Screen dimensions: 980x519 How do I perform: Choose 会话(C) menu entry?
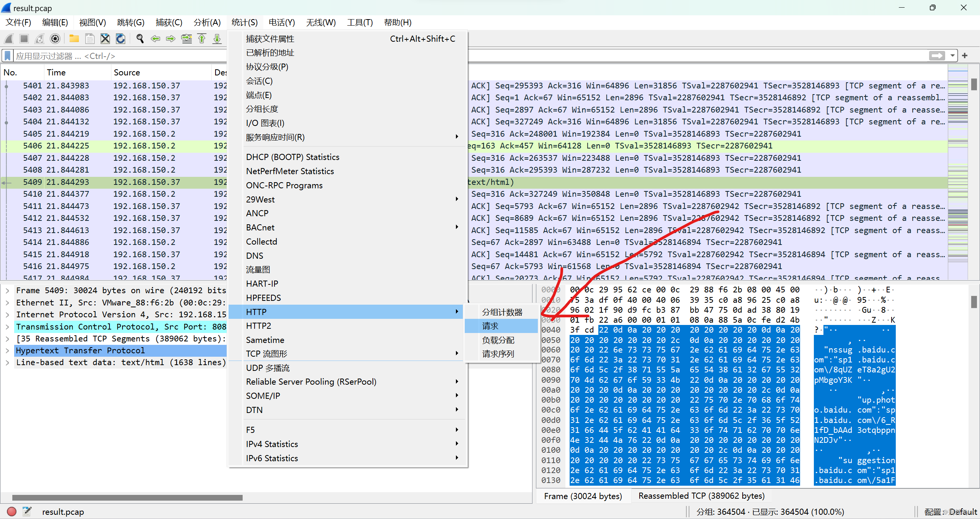point(348,81)
